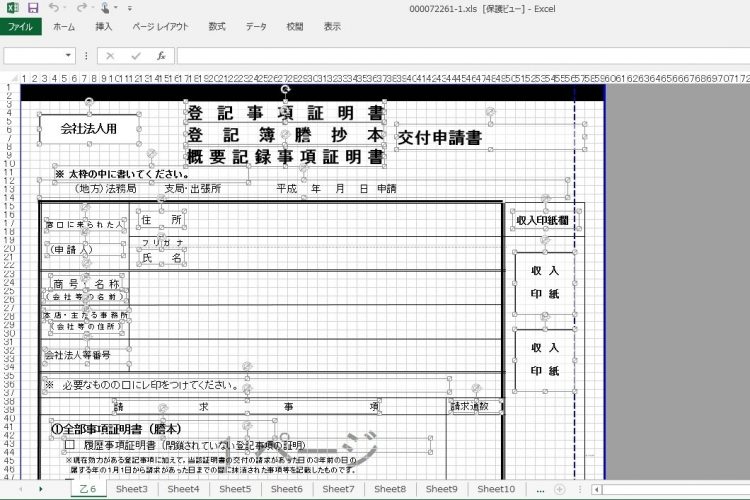The height and width of the screenshot is (500, 750).
Task: Show more sheet tabs via ellipsis
Action: tap(541, 489)
